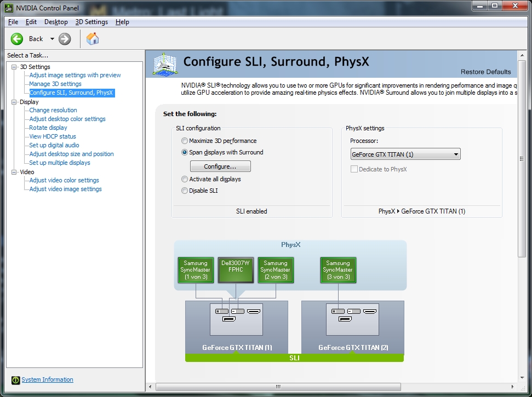
Task: Open the File menu
Action: click(13, 22)
